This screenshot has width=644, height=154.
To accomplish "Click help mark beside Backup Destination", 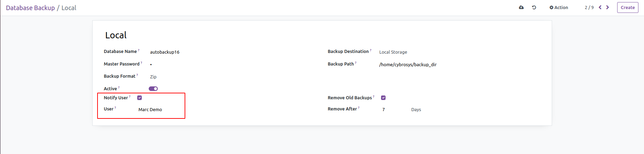I will pos(371,50).
